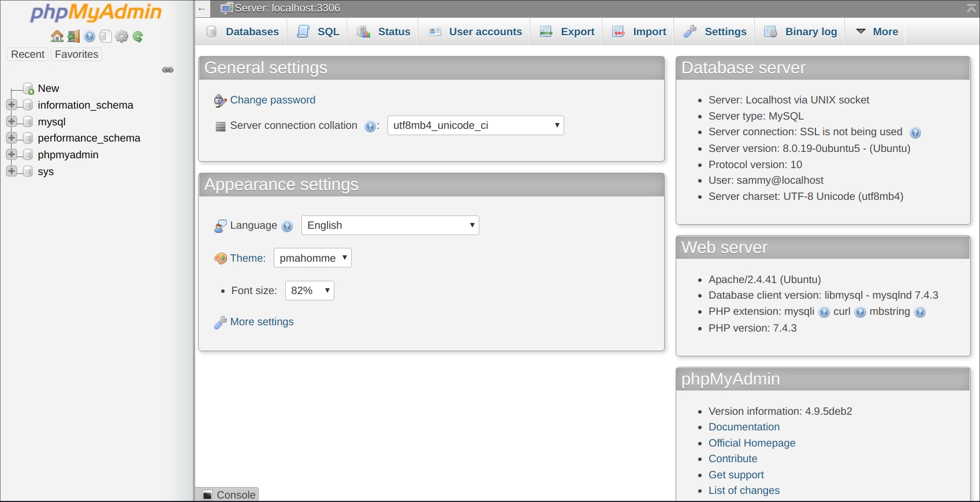980x502 pixels.
Task: Click the link-with-main-panel chain icon
Action: (168, 70)
